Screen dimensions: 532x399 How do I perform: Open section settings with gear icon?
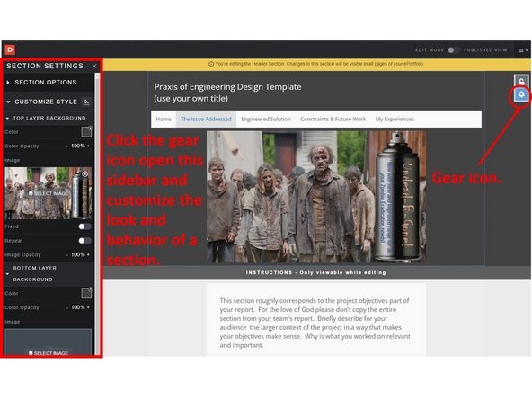pos(521,94)
